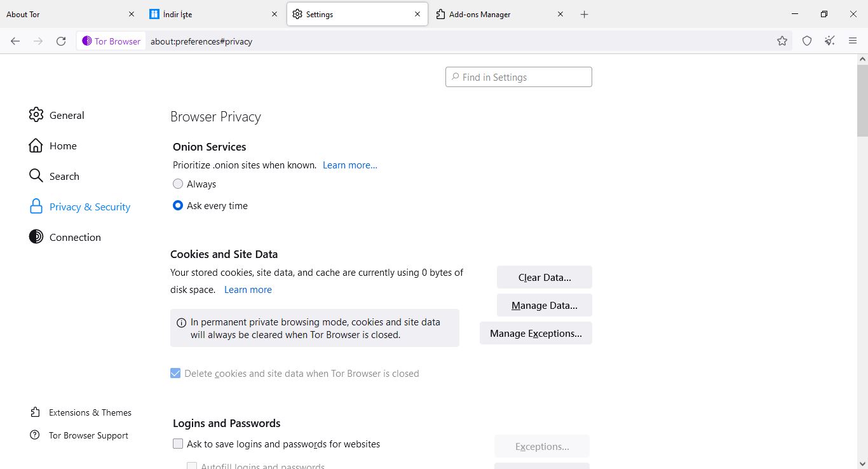Click the Privacy & Security lock icon
The width and height of the screenshot is (868, 469).
click(36, 207)
